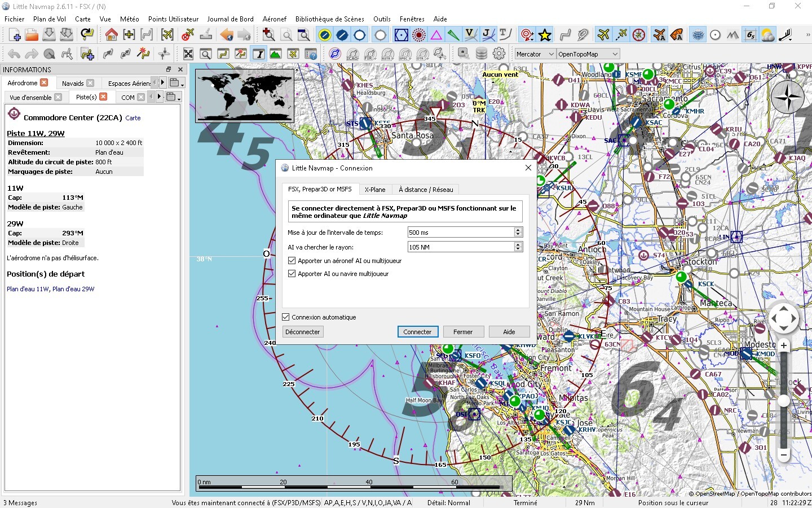Toggle 'Apporter AI ou navire multijoueur' checkbox

coord(292,274)
